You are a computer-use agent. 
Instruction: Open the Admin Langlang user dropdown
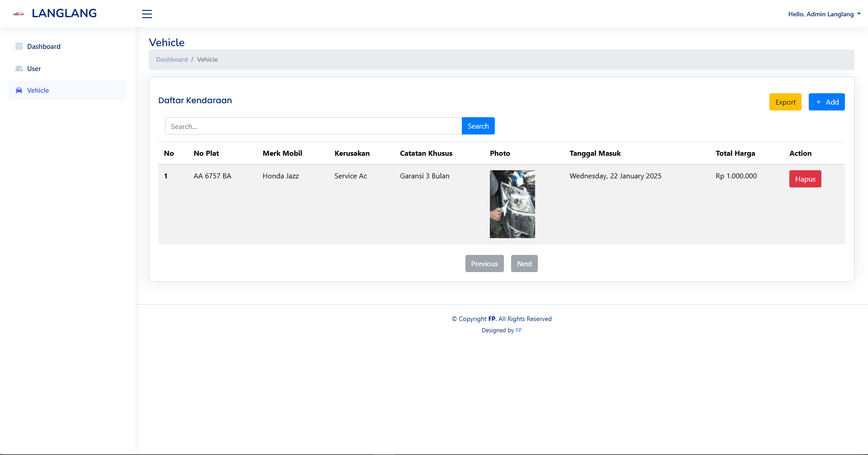[824, 14]
